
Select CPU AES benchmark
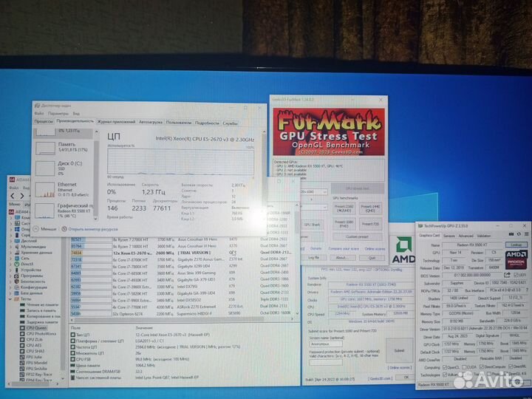(x=35, y=345)
